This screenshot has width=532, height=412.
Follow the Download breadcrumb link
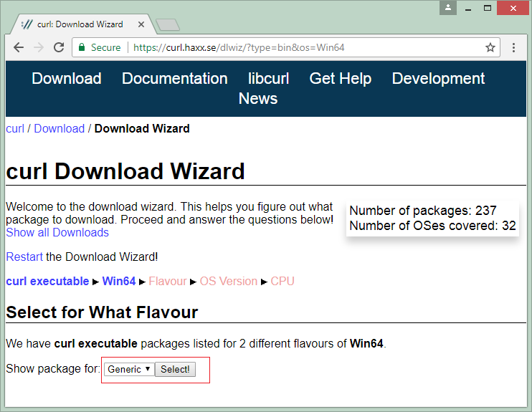(60, 129)
